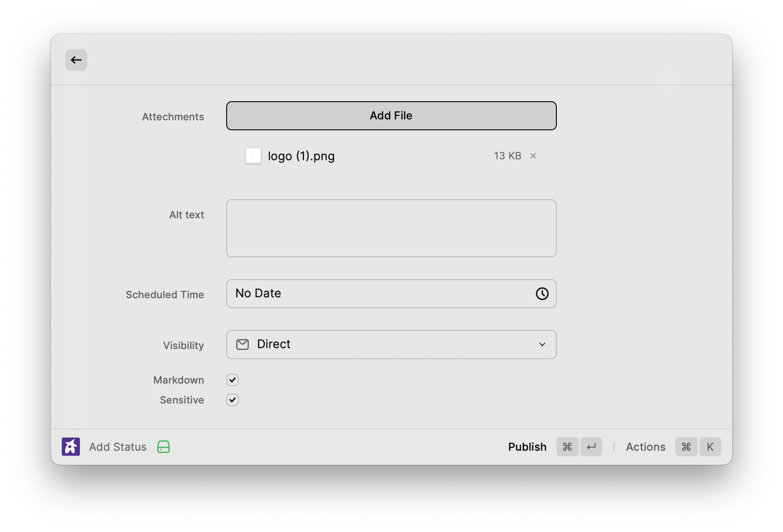Click the Attechments field label
The height and width of the screenshot is (532, 783).
tap(173, 117)
